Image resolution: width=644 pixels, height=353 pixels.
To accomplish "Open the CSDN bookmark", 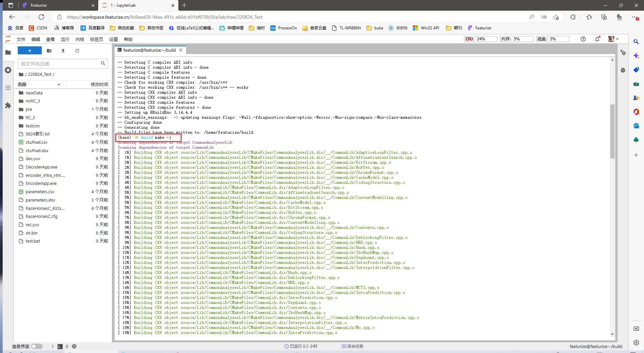I will [38, 28].
